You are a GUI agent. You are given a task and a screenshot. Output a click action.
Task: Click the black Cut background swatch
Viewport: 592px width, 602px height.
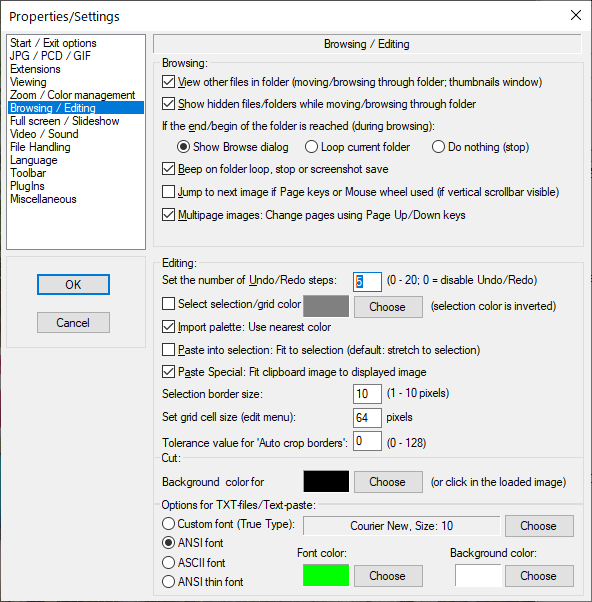[x=326, y=481]
